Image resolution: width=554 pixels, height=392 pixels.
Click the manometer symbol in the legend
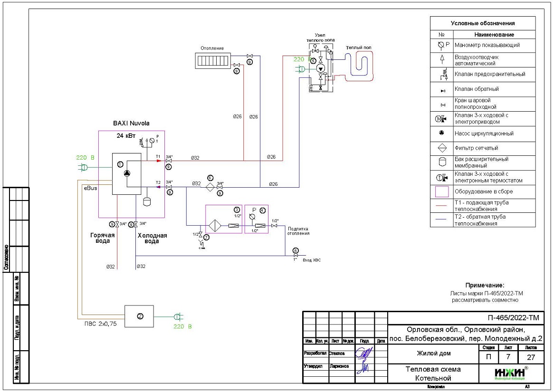(x=441, y=45)
